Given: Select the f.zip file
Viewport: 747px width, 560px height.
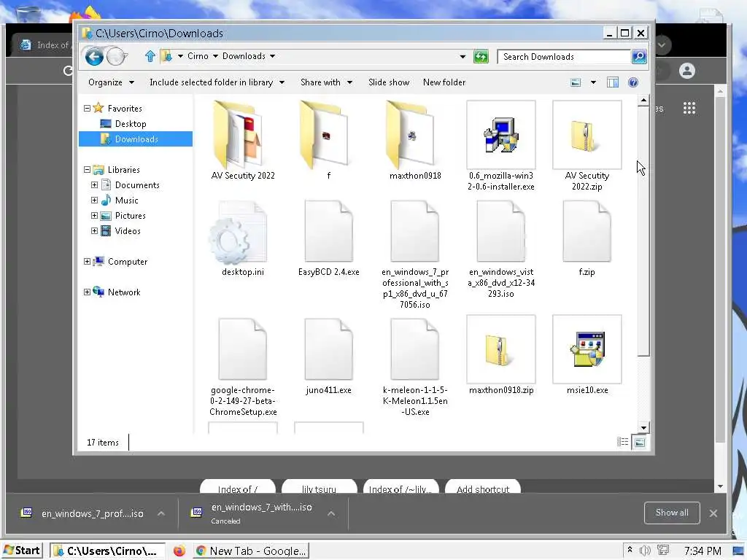Looking at the screenshot, I should (587, 238).
